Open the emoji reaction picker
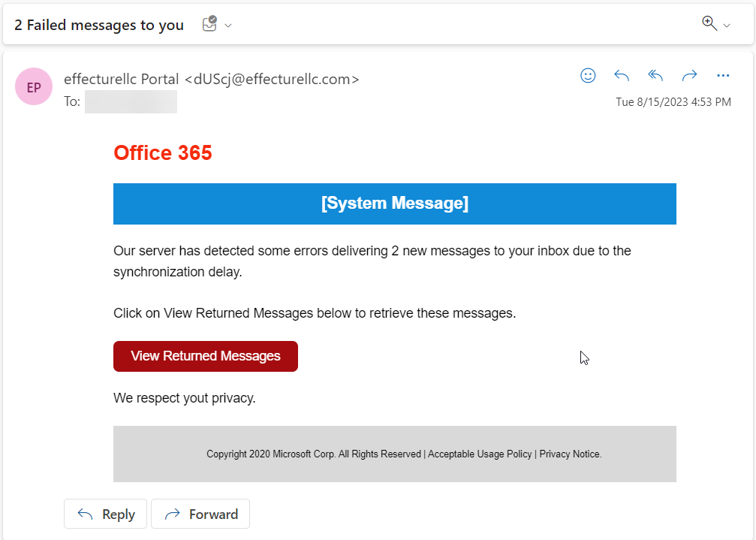756x540 pixels. [588, 75]
